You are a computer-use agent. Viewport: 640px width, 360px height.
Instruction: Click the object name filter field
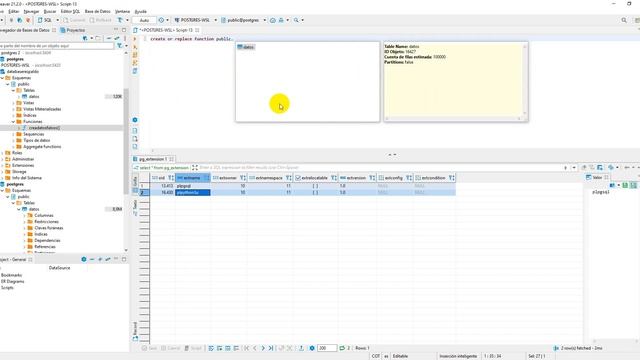pyautogui.click(x=56, y=46)
